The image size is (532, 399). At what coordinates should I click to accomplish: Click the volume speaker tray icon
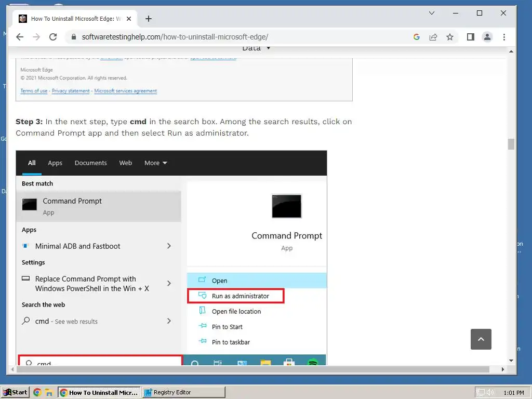490,393
